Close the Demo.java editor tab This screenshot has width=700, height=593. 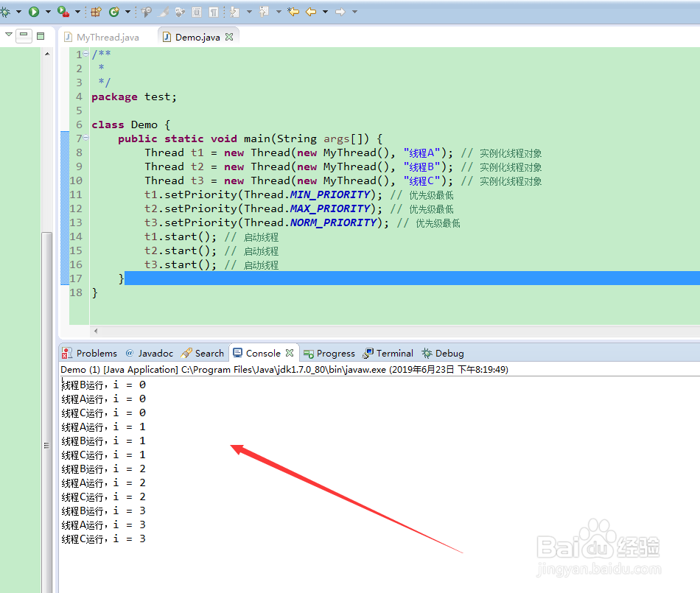pos(229,37)
